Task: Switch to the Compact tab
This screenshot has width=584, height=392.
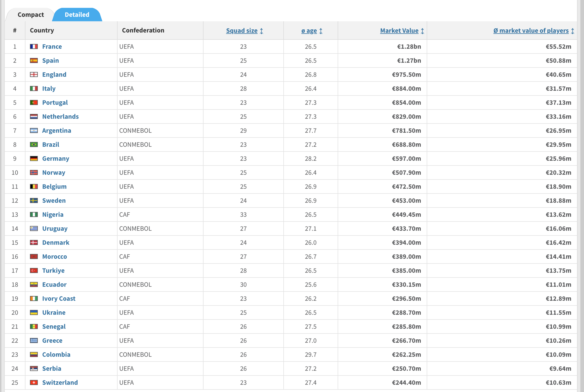Action: tap(31, 15)
